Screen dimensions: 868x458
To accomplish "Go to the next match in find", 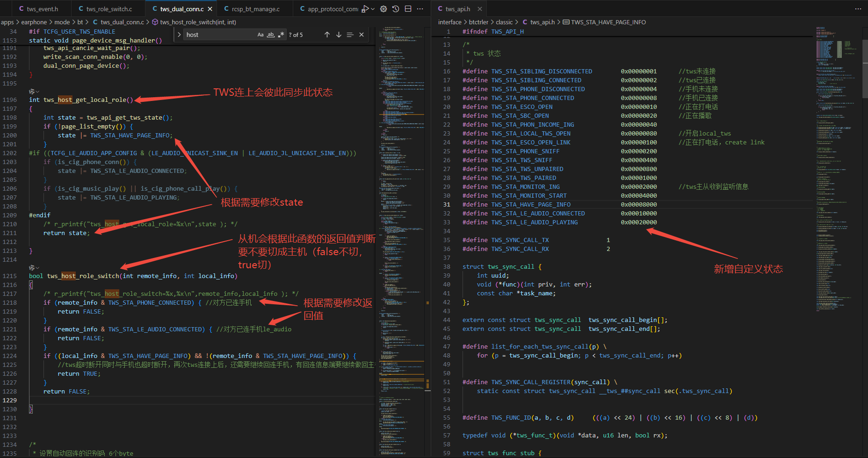I will (x=339, y=35).
